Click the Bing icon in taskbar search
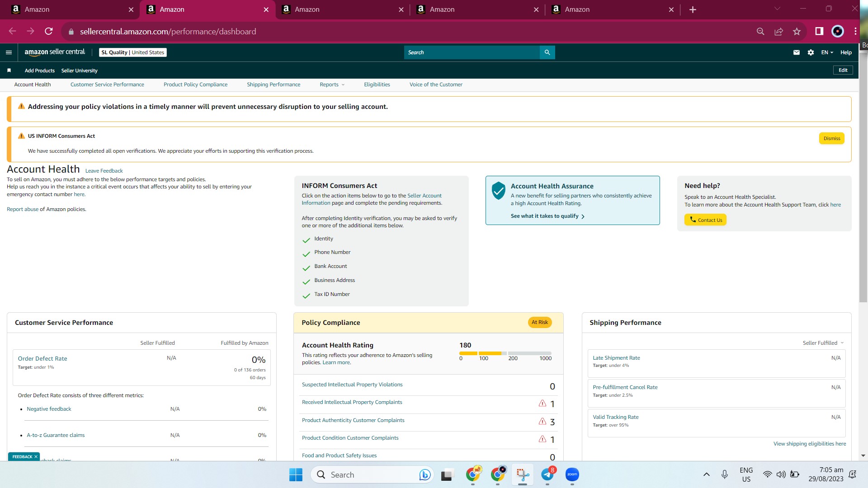The image size is (868, 488). click(425, 474)
